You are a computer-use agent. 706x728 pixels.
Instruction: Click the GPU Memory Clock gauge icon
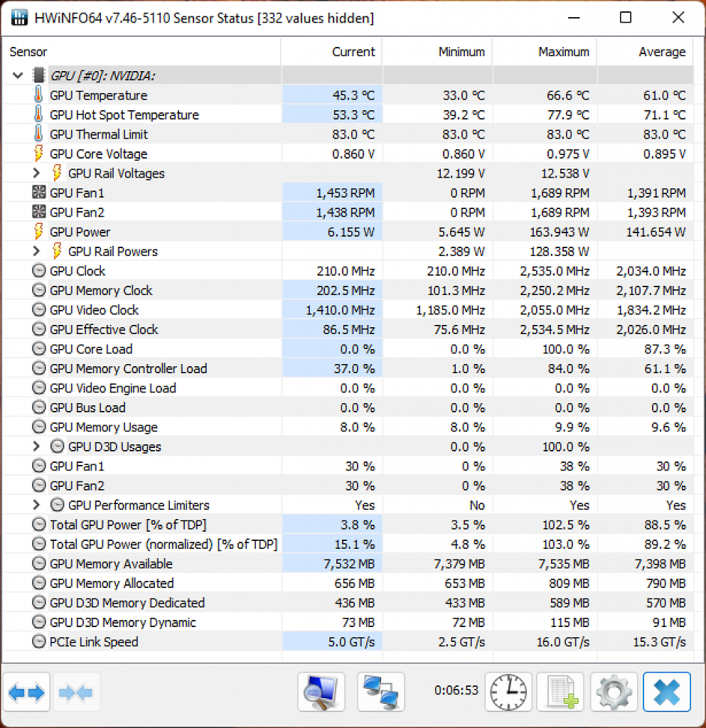click(38, 290)
